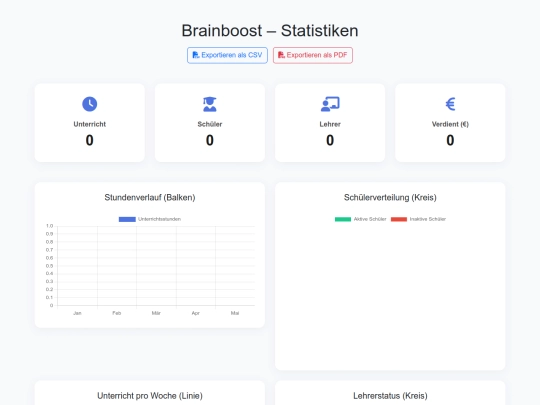
Task: Click the Schülerverteilung (Kreis) chart title
Action: click(x=390, y=198)
